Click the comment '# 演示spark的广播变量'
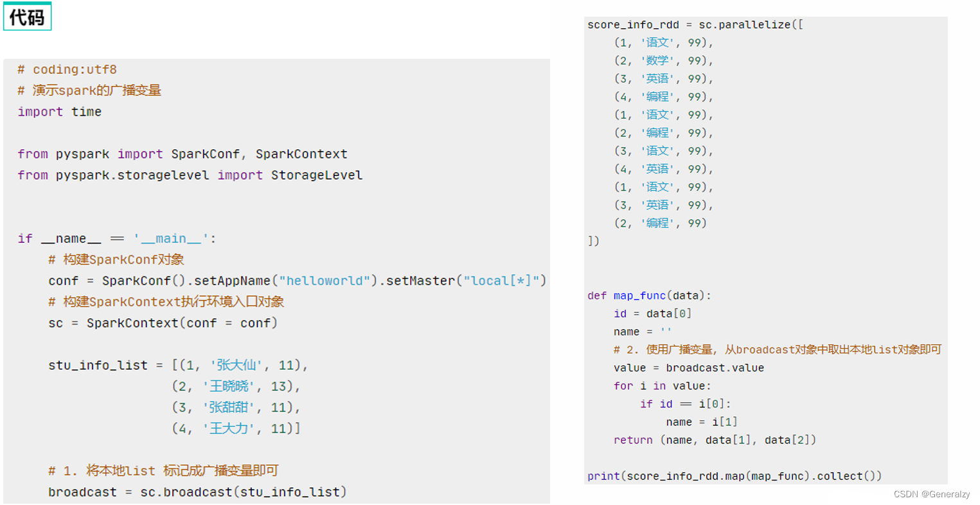 click(x=89, y=91)
